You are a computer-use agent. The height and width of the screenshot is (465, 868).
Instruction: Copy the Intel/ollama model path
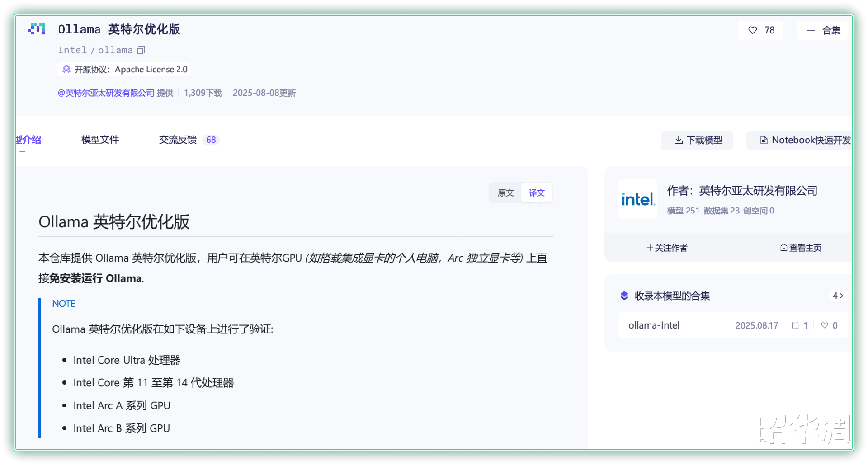(142, 50)
